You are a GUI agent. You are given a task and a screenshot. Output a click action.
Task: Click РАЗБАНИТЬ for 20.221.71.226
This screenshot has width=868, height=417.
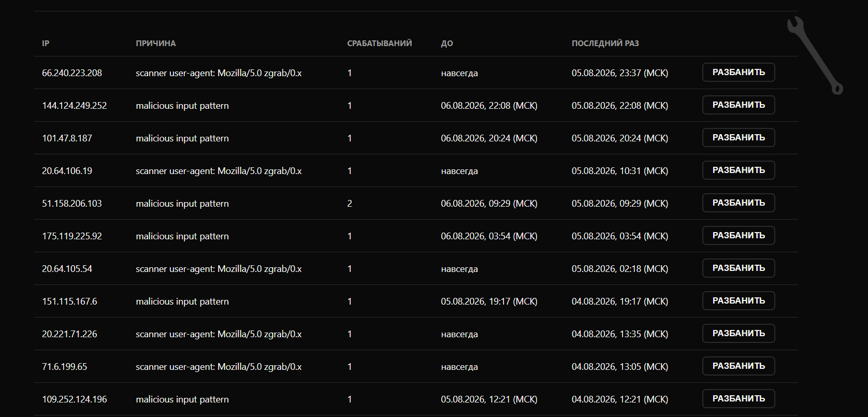tap(739, 334)
